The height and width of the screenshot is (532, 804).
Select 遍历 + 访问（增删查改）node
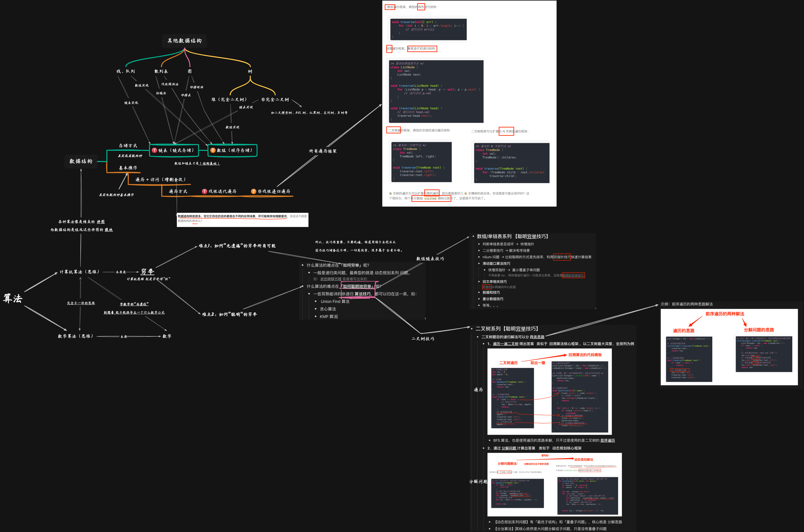(161, 180)
